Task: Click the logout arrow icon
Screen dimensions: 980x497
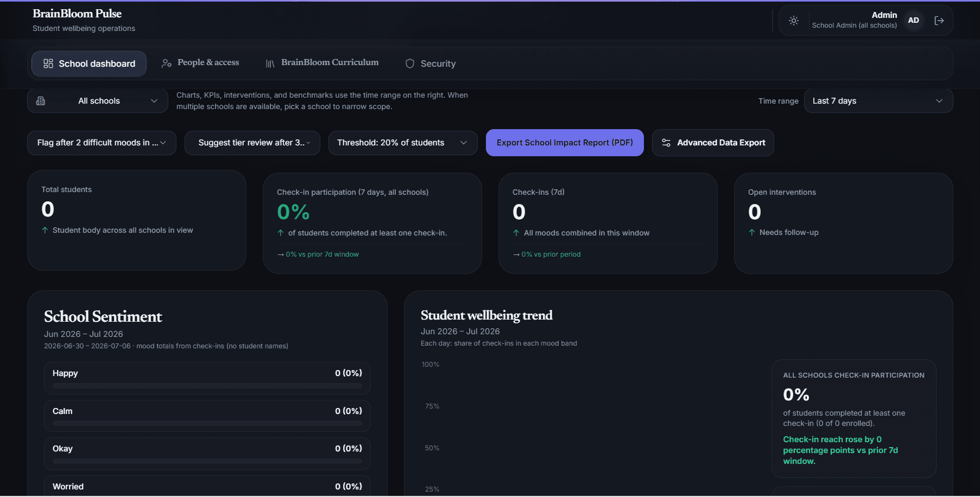Action: tap(939, 21)
